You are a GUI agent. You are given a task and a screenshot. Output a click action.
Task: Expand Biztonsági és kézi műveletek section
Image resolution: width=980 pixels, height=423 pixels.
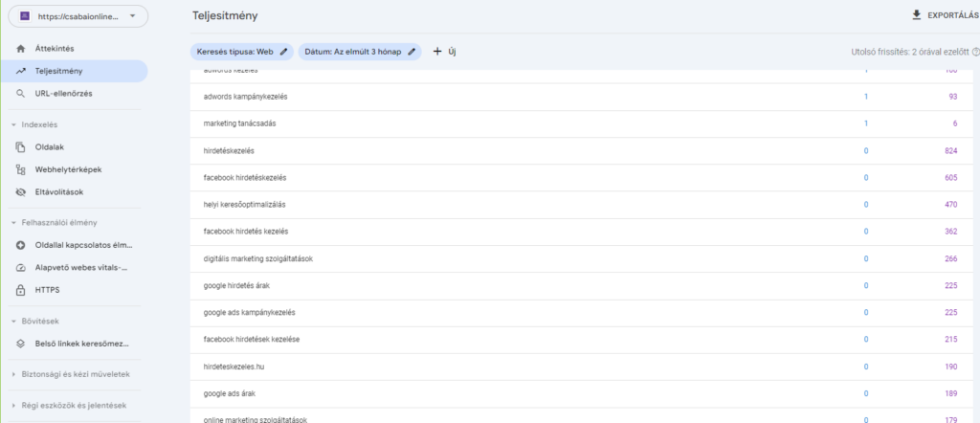13,373
